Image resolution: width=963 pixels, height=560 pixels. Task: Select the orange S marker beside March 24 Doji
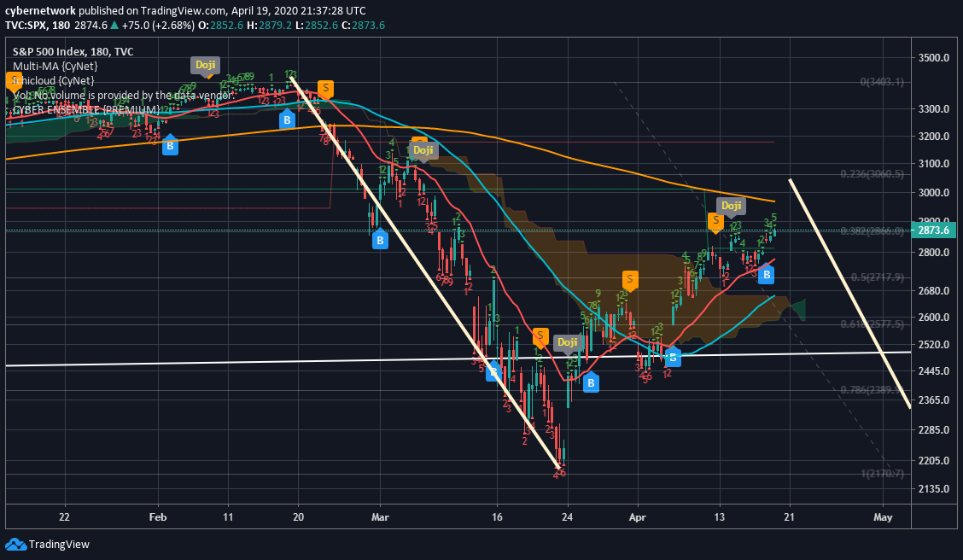[x=540, y=337]
